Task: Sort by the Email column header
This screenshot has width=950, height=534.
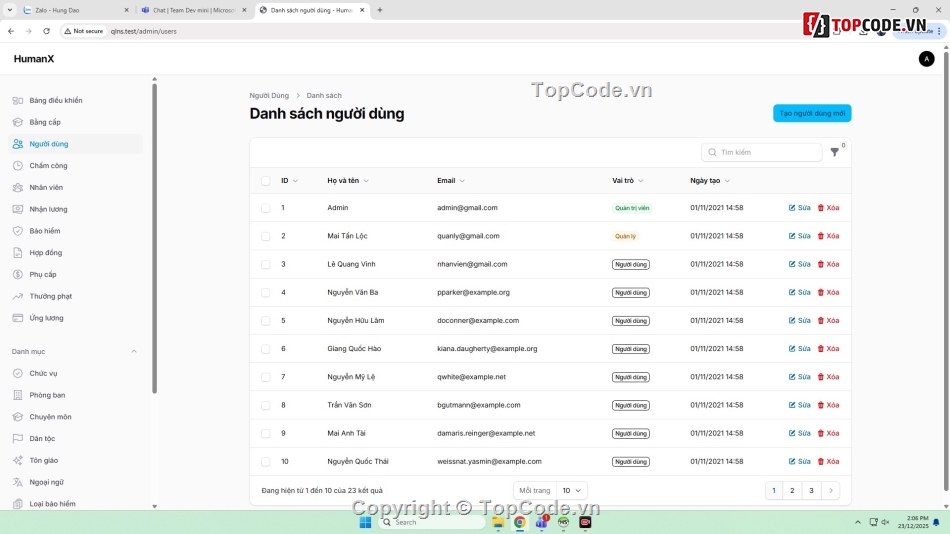Action: click(x=451, y=181)
